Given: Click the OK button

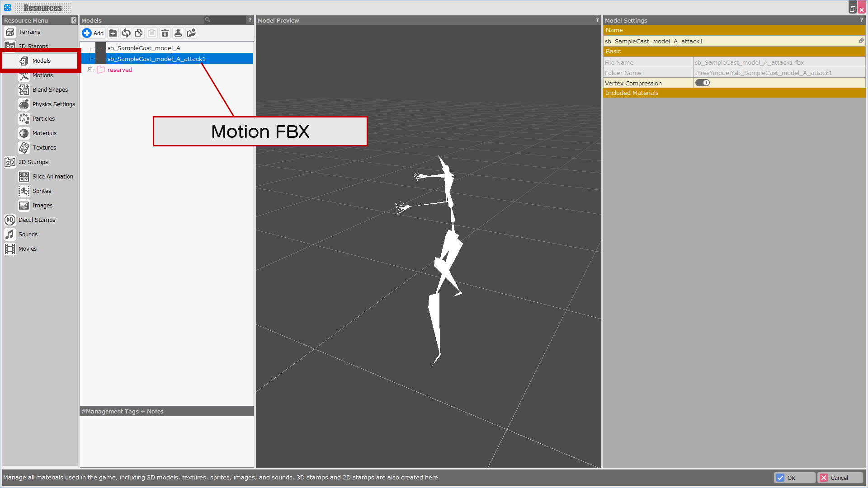Looking at the screenshot, I should coord(794,478).
